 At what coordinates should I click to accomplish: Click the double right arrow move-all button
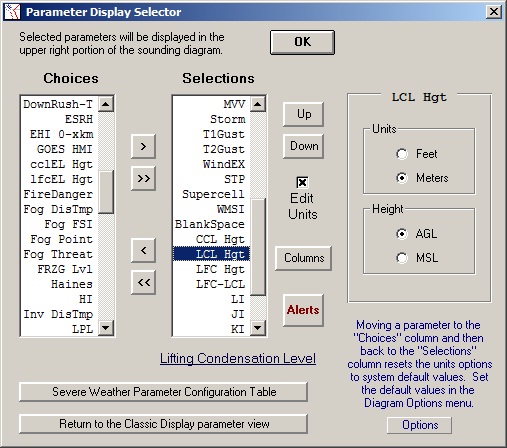click(143, 178)
